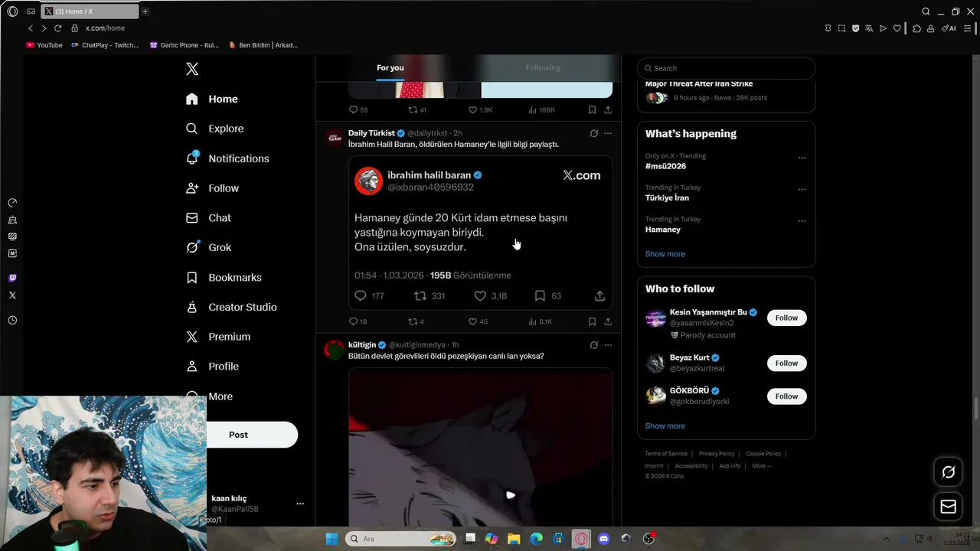Follow GÖKBÖRÜ

click(786, 396)
